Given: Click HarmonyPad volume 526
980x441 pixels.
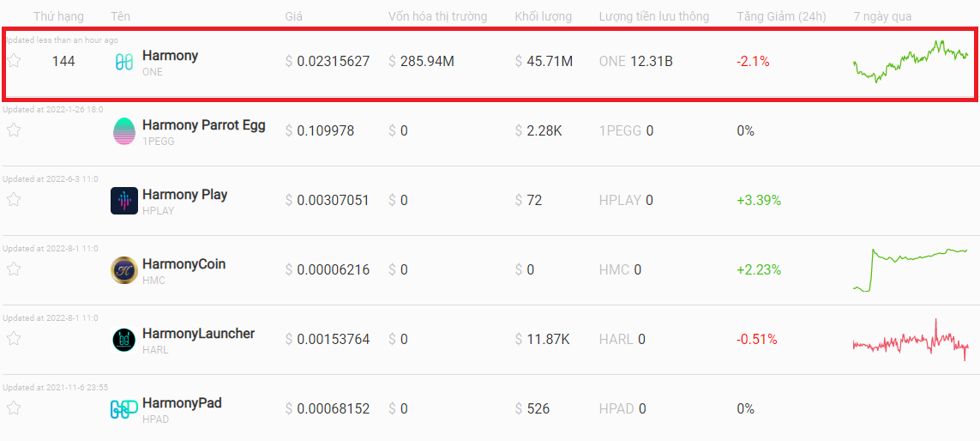Looking at the screenshot, I should tap(532, 408).
